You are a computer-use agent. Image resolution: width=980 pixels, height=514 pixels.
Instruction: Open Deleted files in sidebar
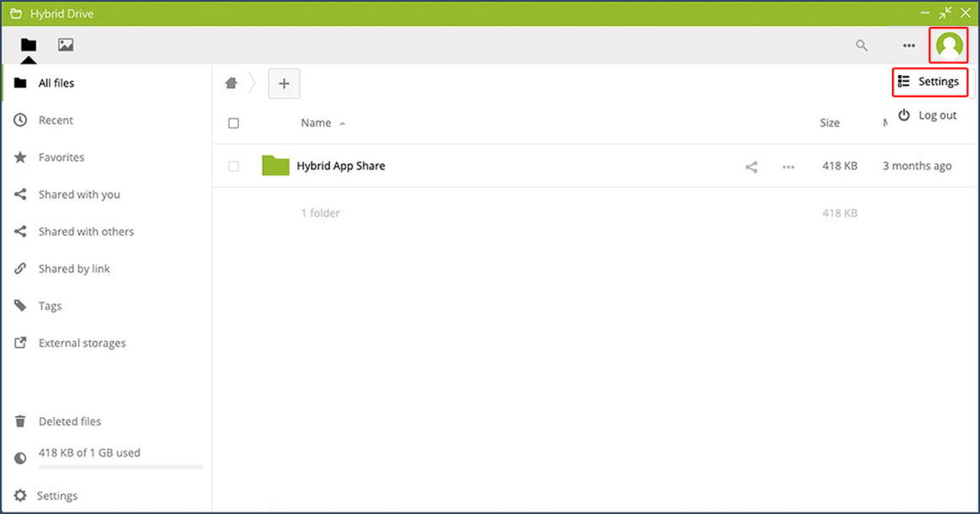(x=70, y=421)
